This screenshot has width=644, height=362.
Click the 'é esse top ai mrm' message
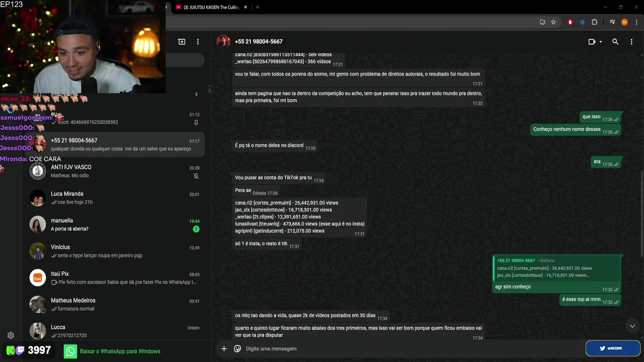[x=591, y=300]
